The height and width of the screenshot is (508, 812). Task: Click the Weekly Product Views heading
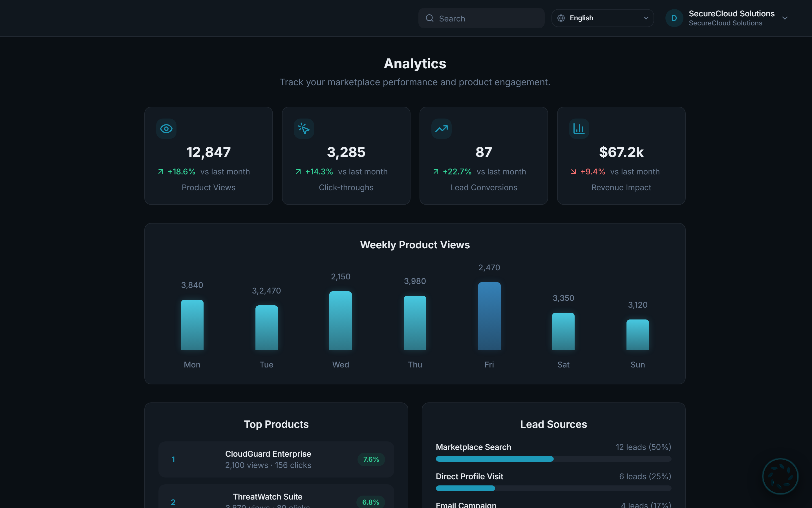coord(415,245)
